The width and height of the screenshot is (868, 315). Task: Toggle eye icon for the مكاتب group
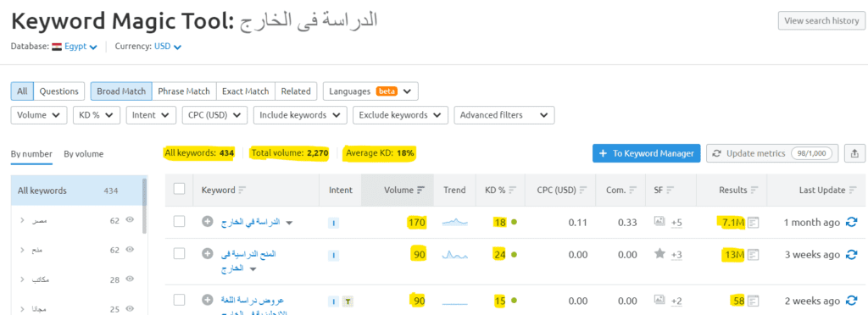coord(130,279)
